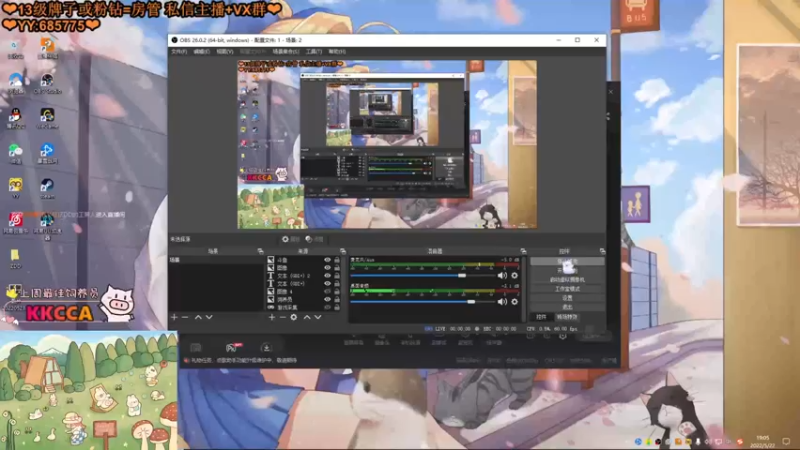Screen dimensions: 800x450
Task: Remove selected scene with minus icon
Action: [185, 317]
